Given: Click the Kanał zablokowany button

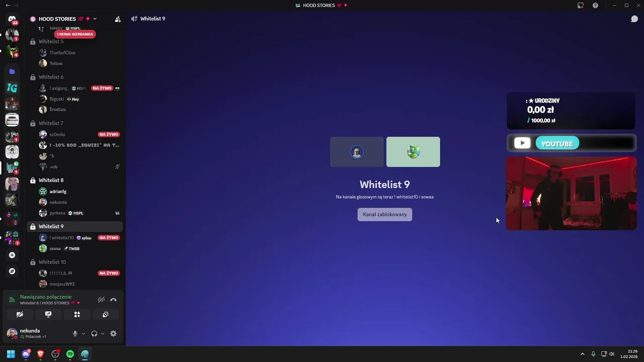Looking at the screenshot, I should point(385,214).
